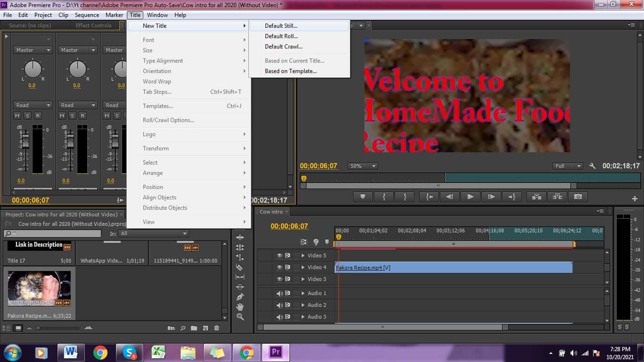
Task: Click the Lift button
Action: coord(536,197)
